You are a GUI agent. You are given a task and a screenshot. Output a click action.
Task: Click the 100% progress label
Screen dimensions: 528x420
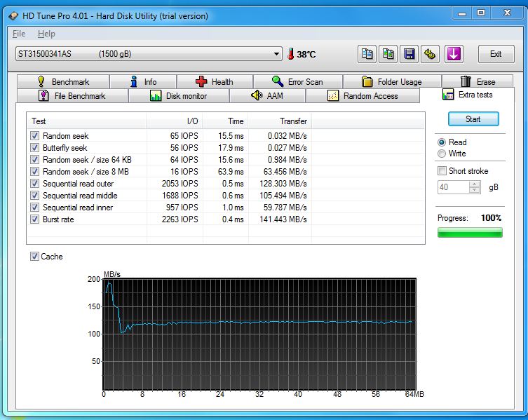click(491, 218)
